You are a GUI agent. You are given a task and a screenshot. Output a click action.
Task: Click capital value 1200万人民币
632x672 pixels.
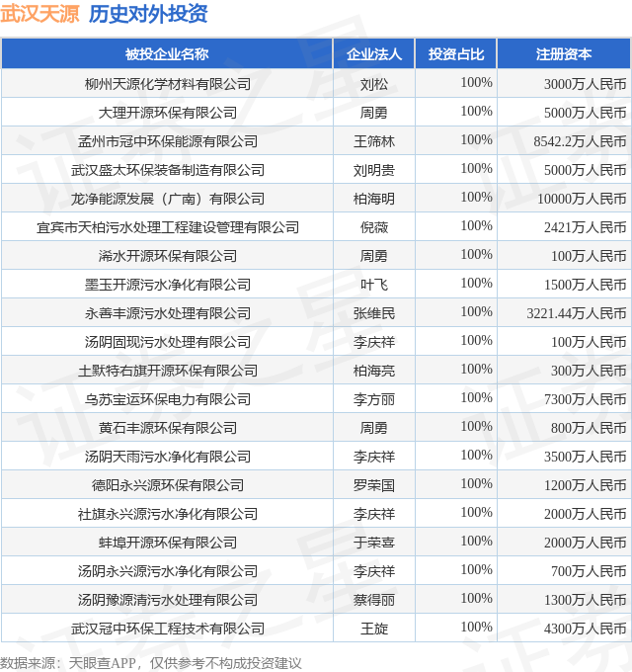tap(585, 485)
